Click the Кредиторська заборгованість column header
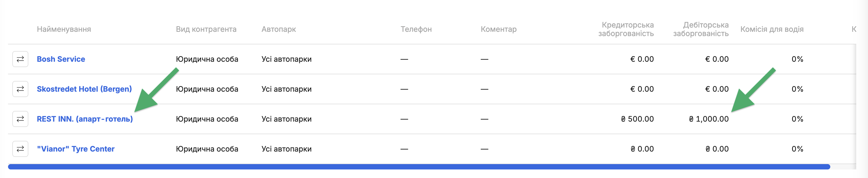 tap(626, 29)
